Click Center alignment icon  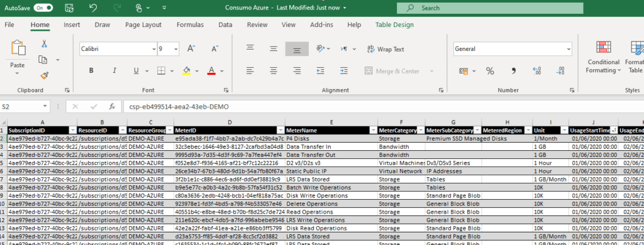tap(274, 71)
